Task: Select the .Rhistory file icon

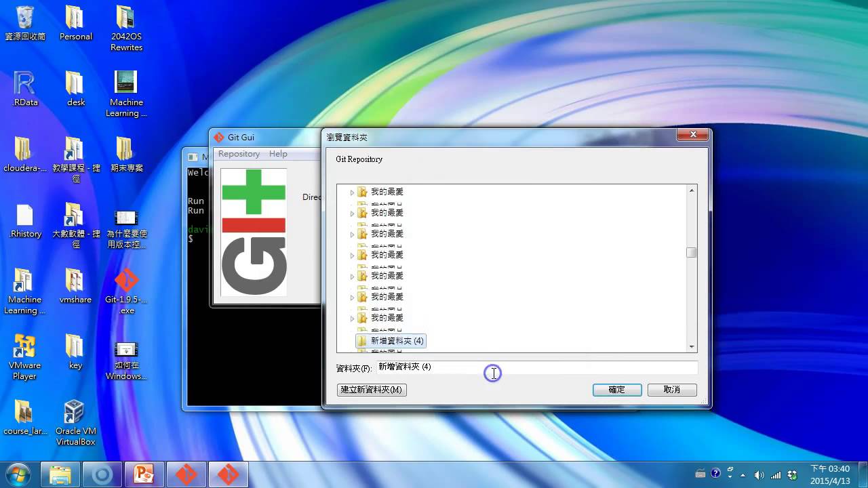Action: [x=24, y=221]
